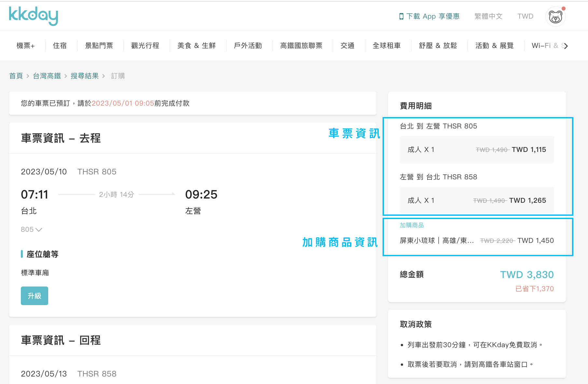Click the 加購商品 label

pyautogui.click(x=412, y=225)
